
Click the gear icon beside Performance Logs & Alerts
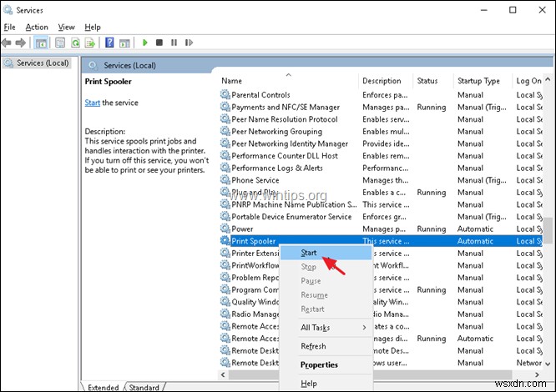pos(225,168)
